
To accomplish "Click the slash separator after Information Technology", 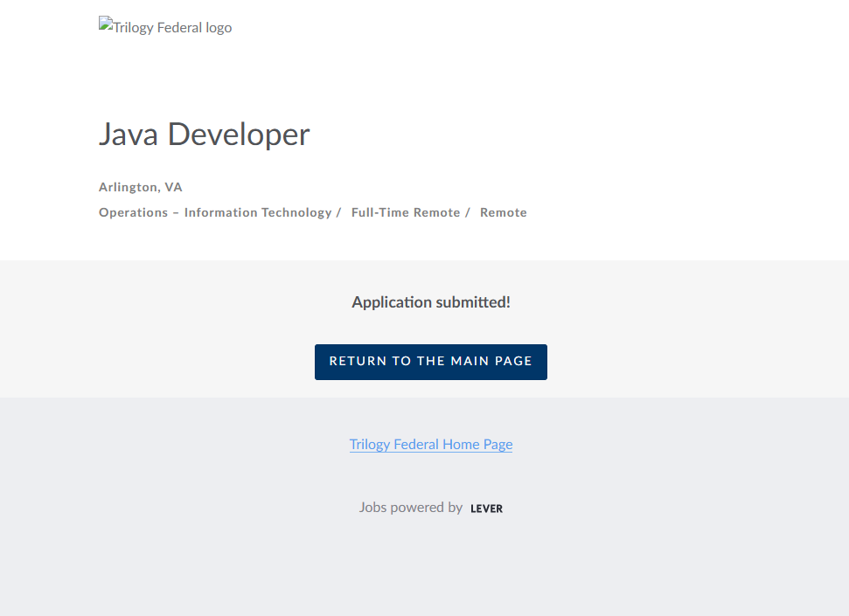I will tap(338, 212).
